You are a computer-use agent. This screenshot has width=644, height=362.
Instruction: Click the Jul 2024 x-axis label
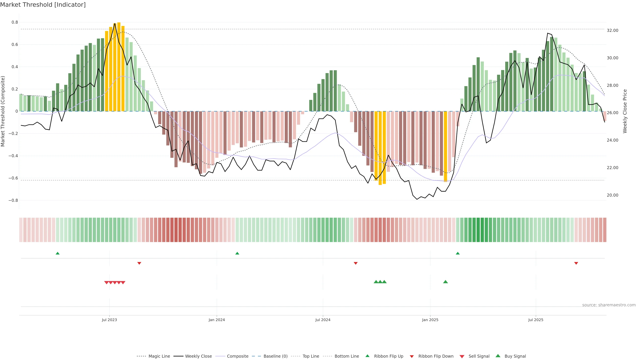click(x=323, y=320)
